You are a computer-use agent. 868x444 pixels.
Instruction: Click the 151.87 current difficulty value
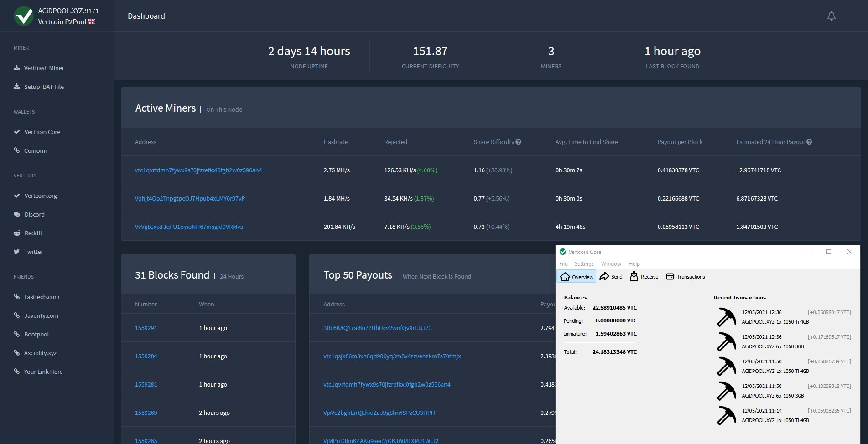point(430,51)
